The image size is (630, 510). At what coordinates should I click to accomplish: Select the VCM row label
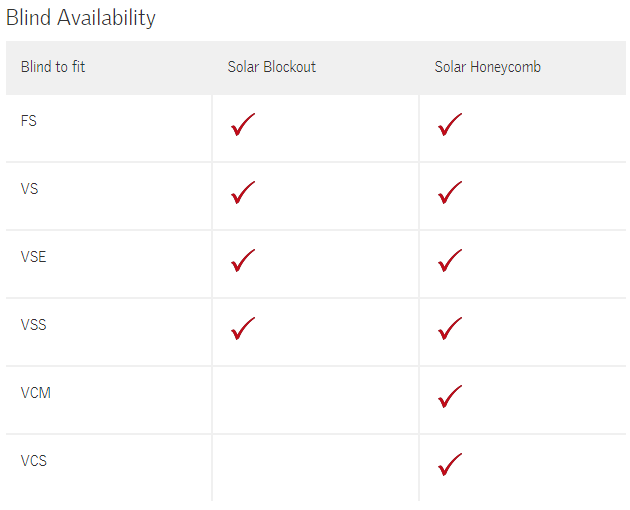click(36, 393)
